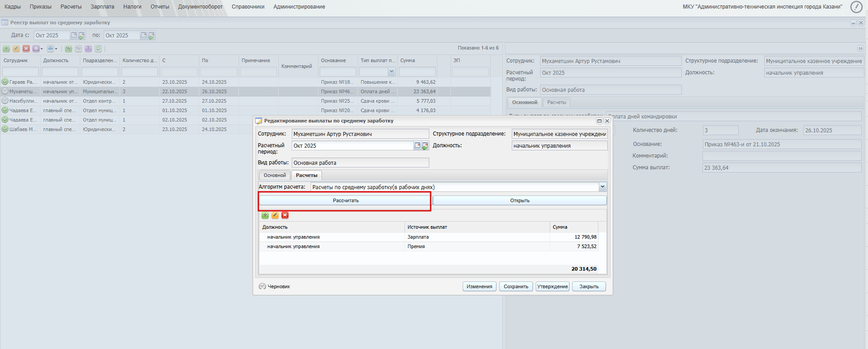Switch to the Основной tab in the edit dialog

[275, 175]
